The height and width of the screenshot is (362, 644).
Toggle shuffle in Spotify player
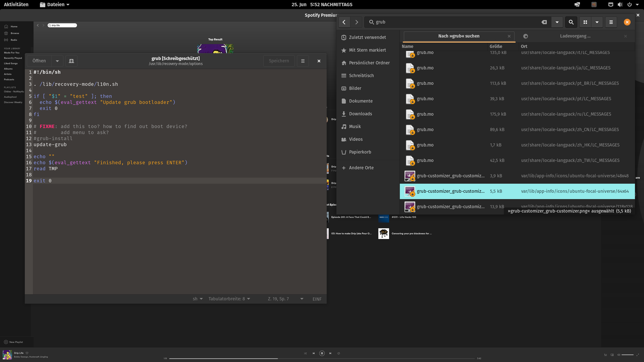coord(305,353)
